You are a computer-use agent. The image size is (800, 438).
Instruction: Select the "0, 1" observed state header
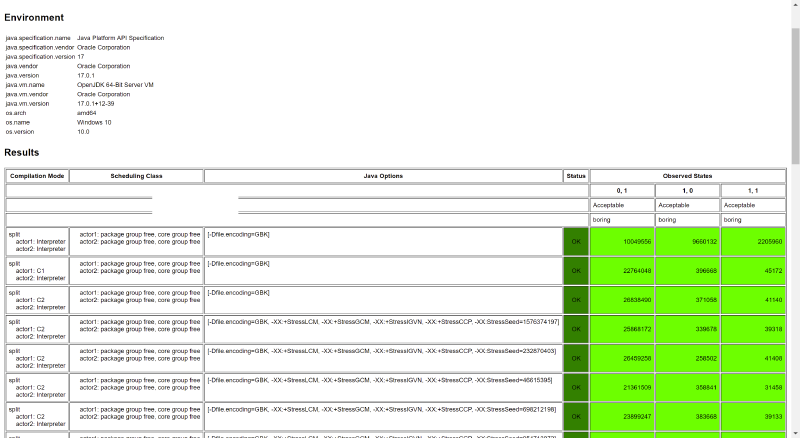[x=622, y=190]
